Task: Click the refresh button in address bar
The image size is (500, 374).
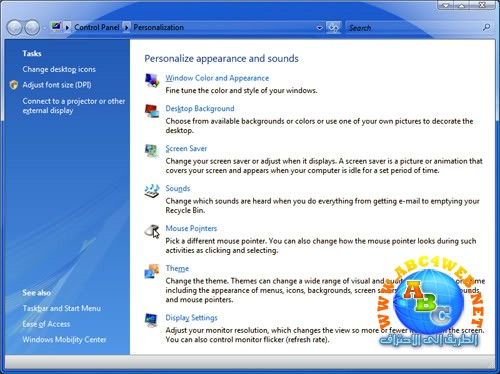Action: coord(333,27)
